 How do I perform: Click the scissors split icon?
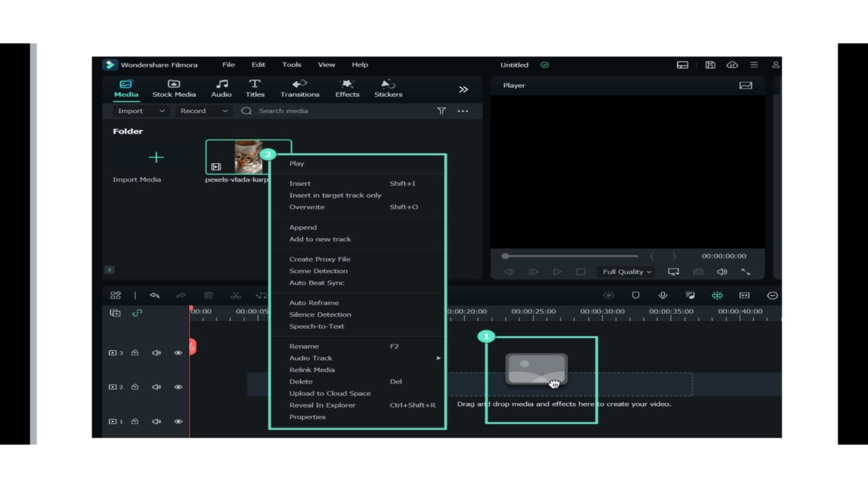point(235,296)
